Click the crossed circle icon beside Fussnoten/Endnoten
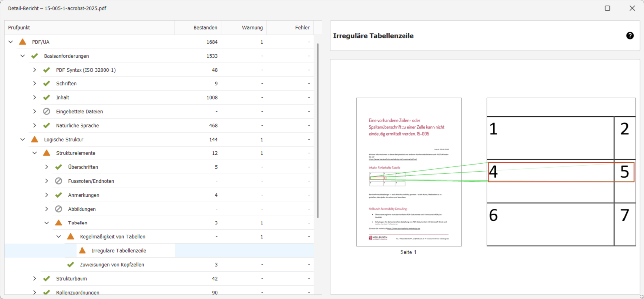Screen dimensions: 644x299 pyautogui.click(x=59, y=181)
